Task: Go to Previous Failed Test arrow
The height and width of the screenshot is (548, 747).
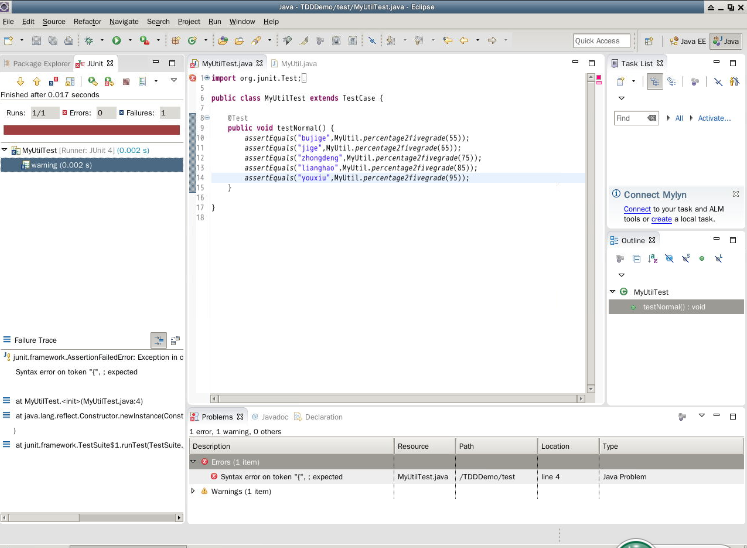Action: [37, 81]
